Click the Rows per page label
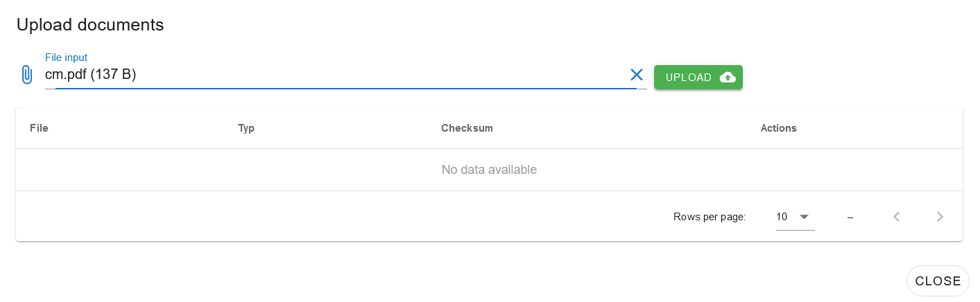The image size is (980, 302). click(x=710, y=217)
